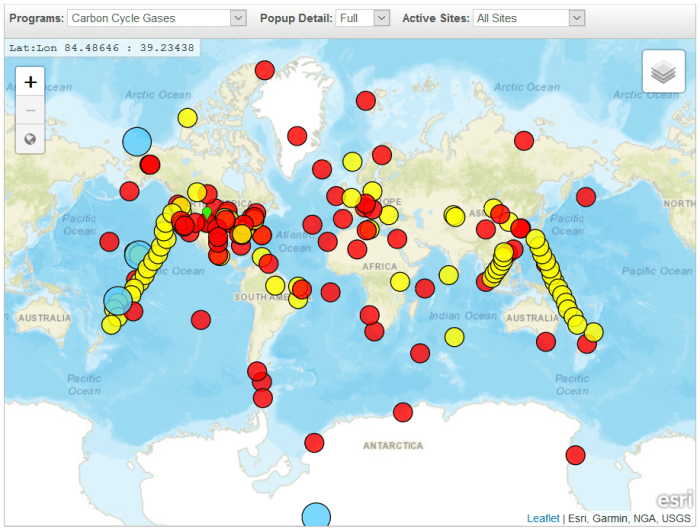This screenshot has width=700, height=529.
Task: Click the red marker in central Greenland
Action: coord(297,136)
